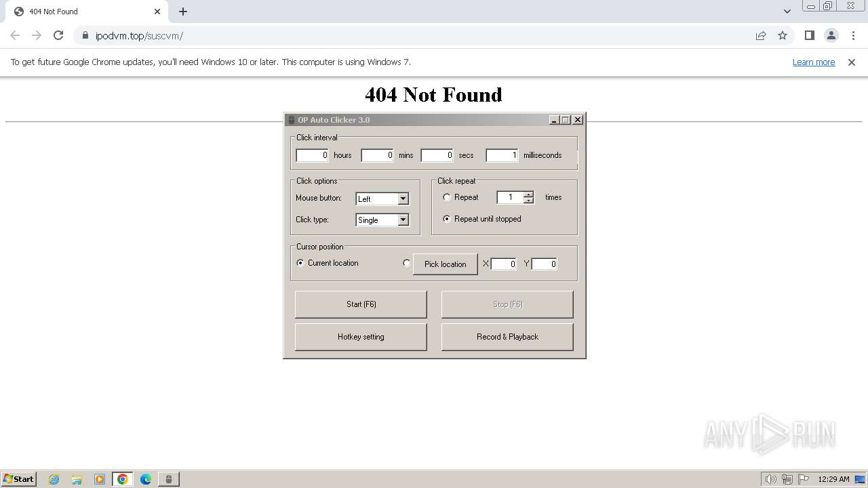Decrease repeat times with down arrow
This screenshot has height=488, width=868.
click(529, 201)
